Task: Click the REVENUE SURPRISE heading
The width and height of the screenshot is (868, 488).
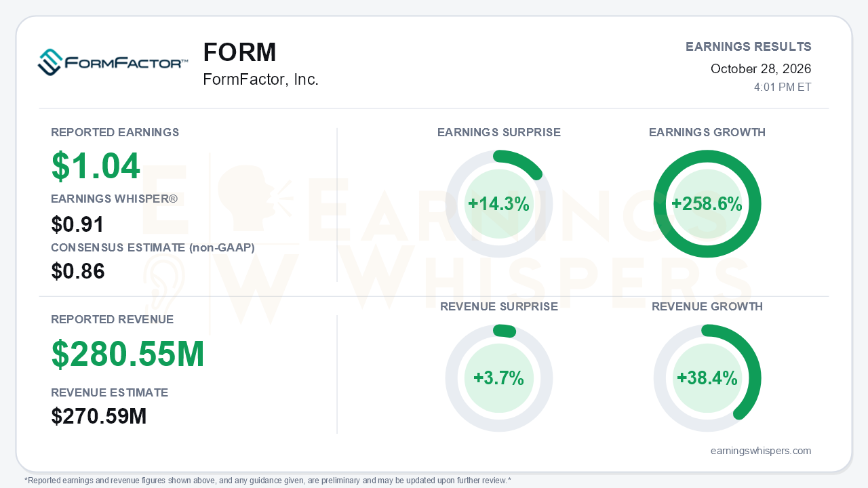Action: coord(499,306)
